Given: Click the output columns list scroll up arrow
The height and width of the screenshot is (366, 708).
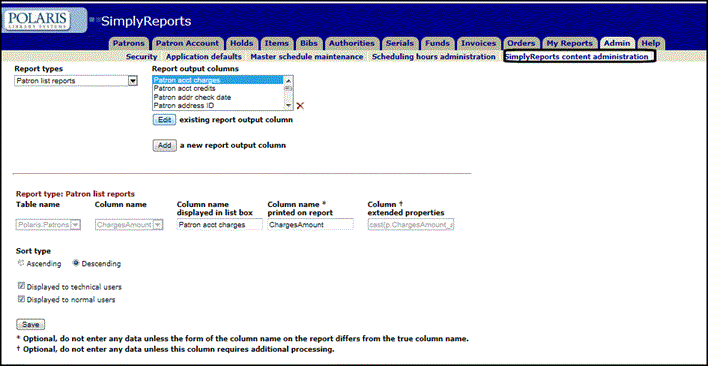Looking at the screenshot, I should click(x=288, y=80).
